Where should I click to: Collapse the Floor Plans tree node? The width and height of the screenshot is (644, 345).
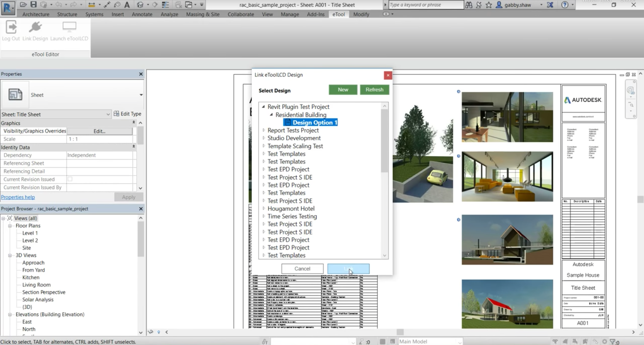click(x=10, y=226)
